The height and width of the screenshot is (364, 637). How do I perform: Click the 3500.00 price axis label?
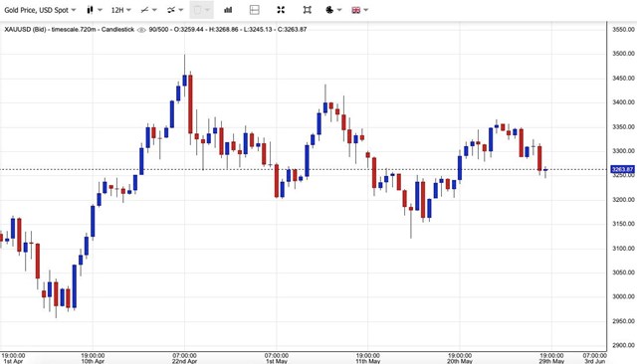(x=623, y=54)
